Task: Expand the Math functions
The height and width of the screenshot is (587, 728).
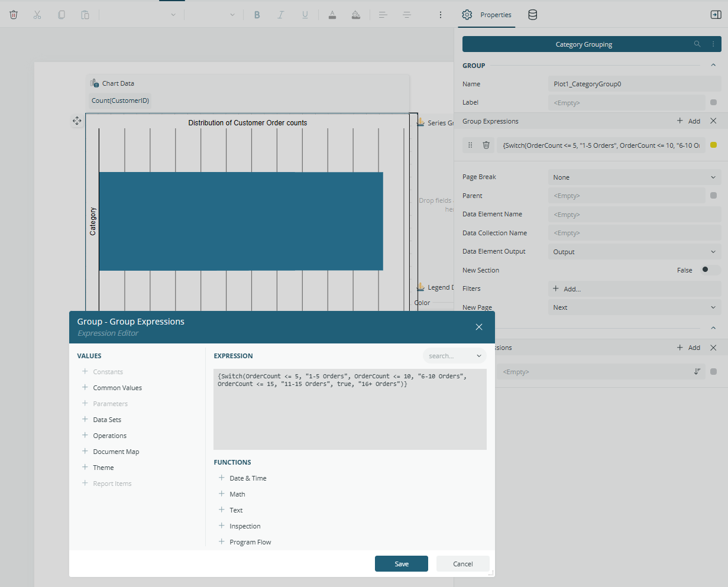Action: tap(222, 494)
